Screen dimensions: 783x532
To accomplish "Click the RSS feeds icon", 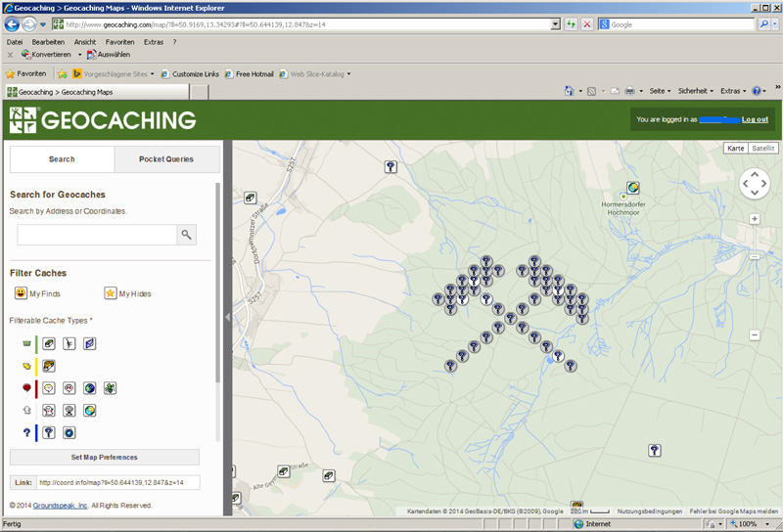I will 592,91.
